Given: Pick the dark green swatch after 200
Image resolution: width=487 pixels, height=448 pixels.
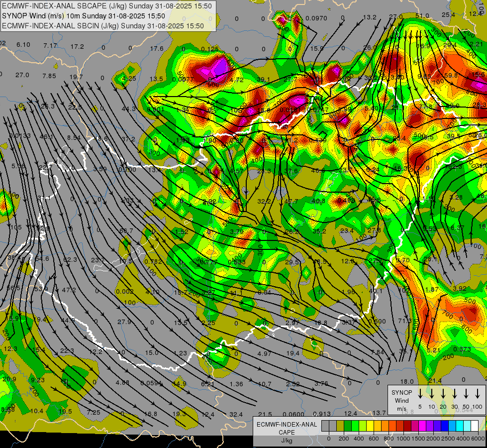Looking at the screenshot, I should (x=348, y=426).
